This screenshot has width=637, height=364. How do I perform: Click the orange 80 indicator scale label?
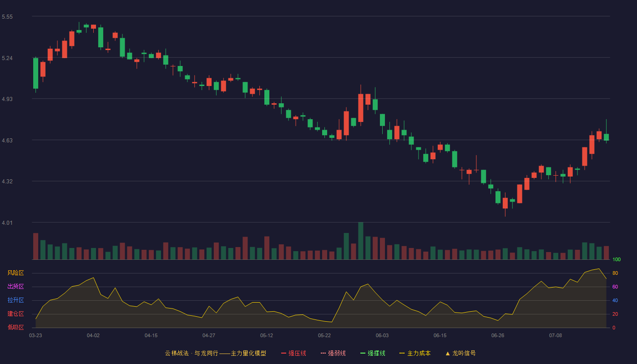(x=615, y=273)
